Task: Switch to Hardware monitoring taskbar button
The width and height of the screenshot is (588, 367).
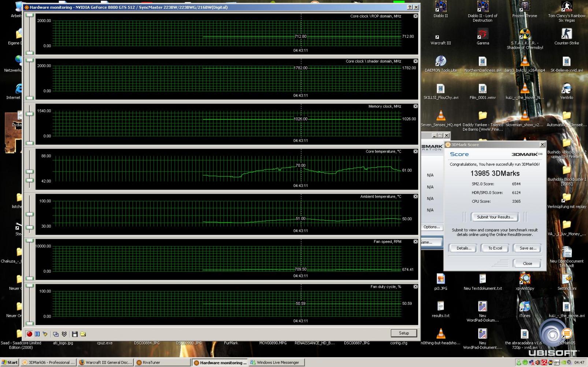Action: (220, 363)
